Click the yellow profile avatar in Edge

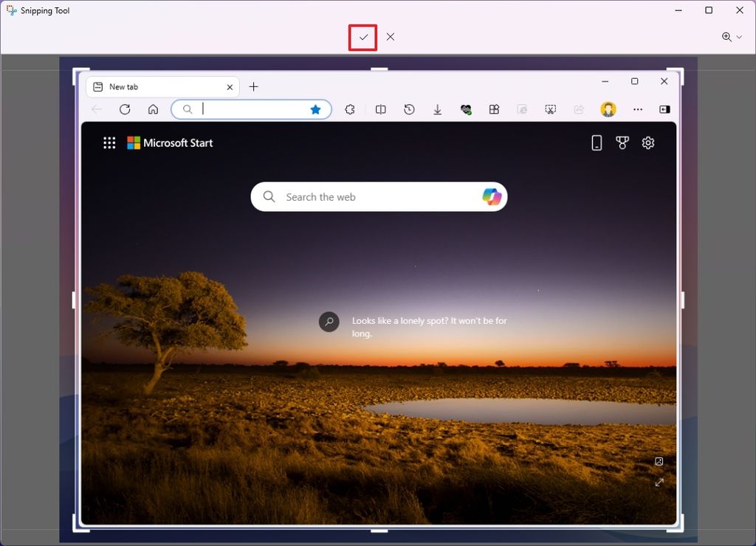point(608,109)
